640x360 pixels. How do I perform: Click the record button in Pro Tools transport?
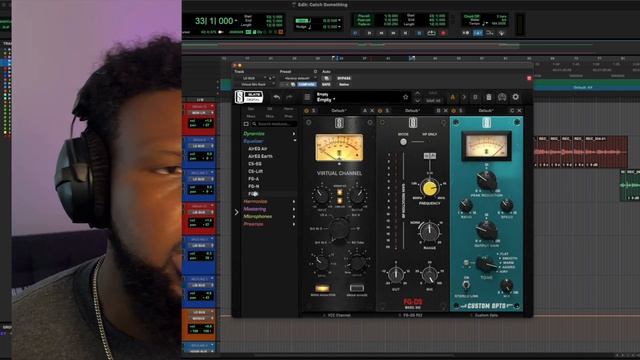pos(443,33)
